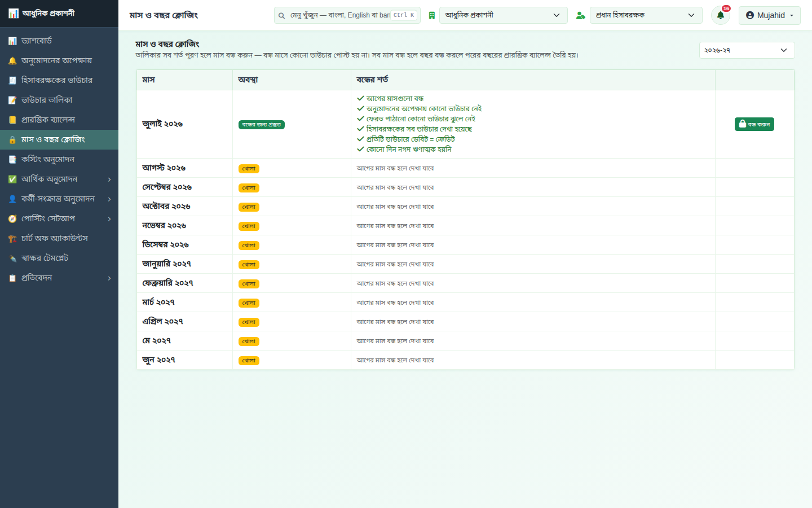812x508 pixels.
Task: Expand the প্রতিবেদন submenu chevron
Action: pyautogui.click(x=109, y=278)
